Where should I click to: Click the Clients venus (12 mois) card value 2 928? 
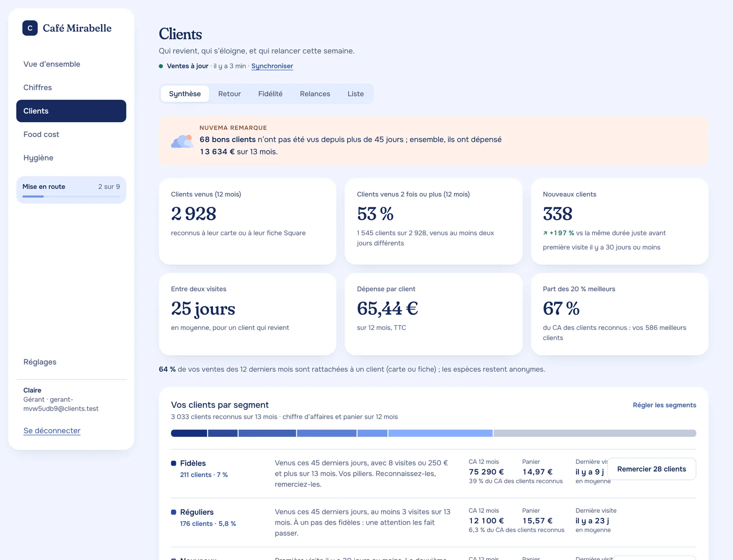pos(193,214)
